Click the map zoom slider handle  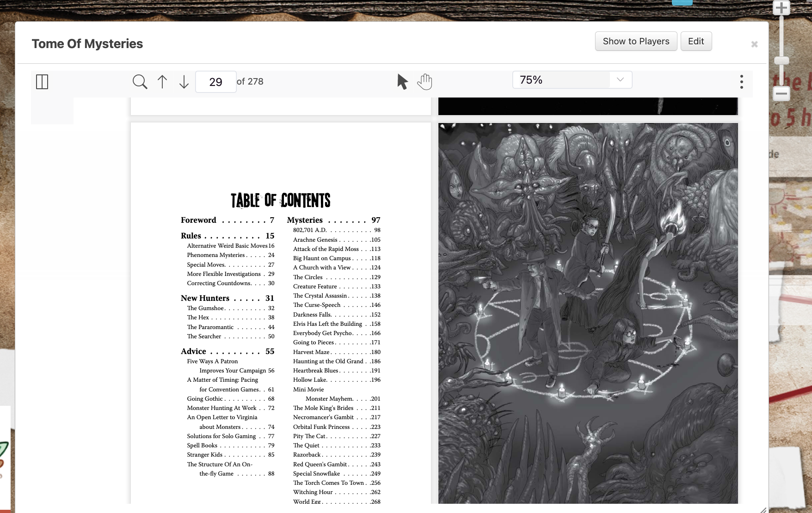coord(781,61)
